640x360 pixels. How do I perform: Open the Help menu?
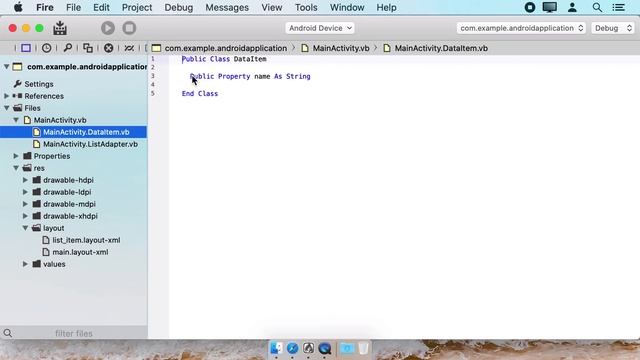tap(386, 7)
